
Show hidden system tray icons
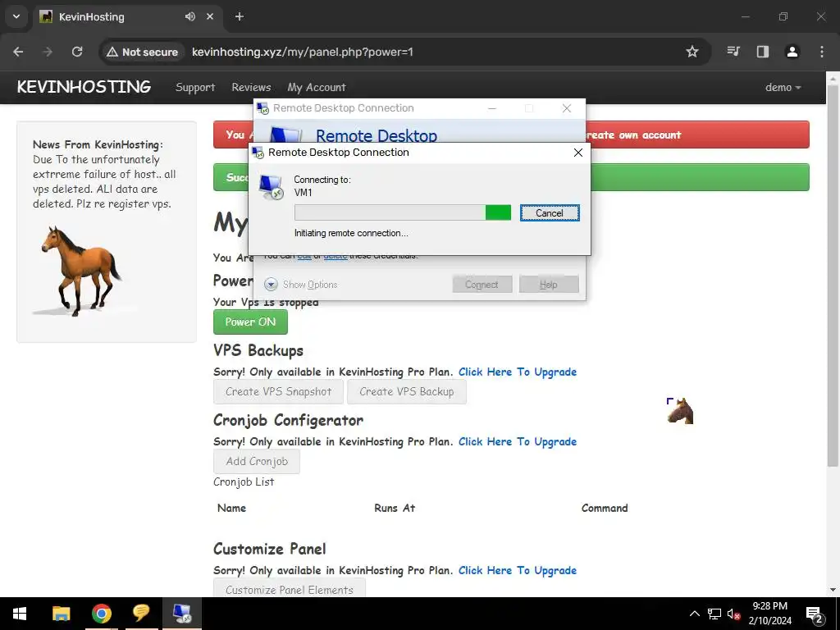point(694,614)
